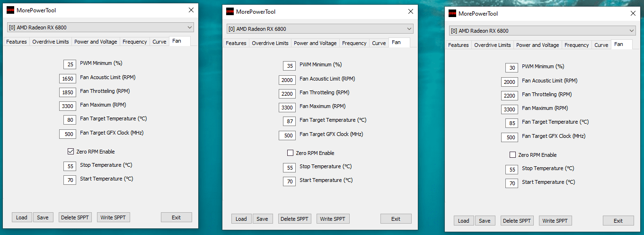
Task: Open Curve tab in left window
Action: [x=159, y=42]
